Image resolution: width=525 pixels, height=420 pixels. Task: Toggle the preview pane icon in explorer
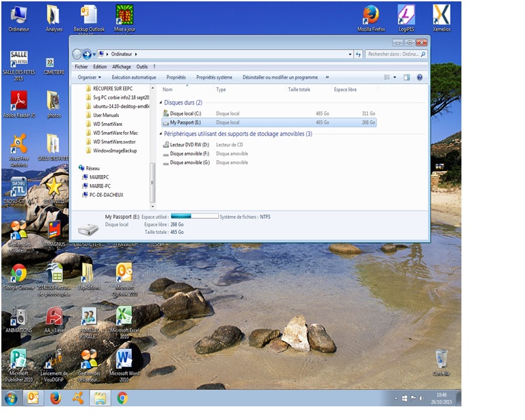point(407,77)
